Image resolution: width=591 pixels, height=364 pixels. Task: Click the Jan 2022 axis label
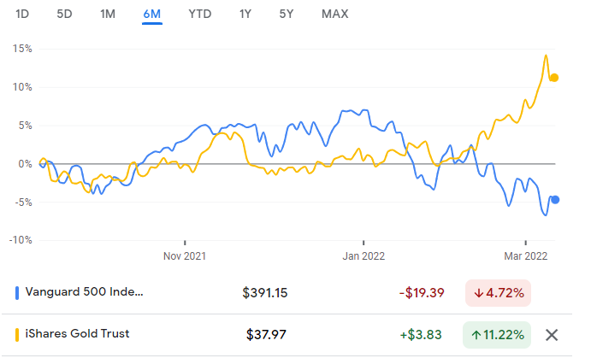[363, 255]
